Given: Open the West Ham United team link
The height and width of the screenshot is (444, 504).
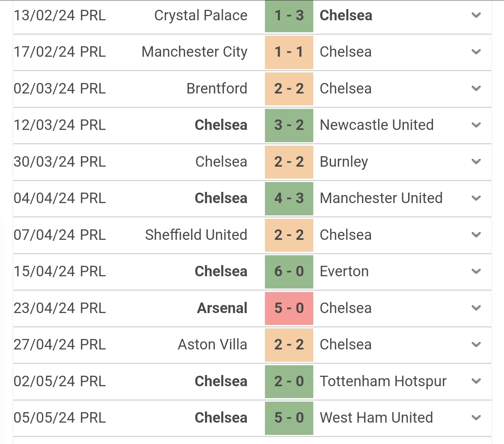Looking at the screenshot, I should coord(376,418).
